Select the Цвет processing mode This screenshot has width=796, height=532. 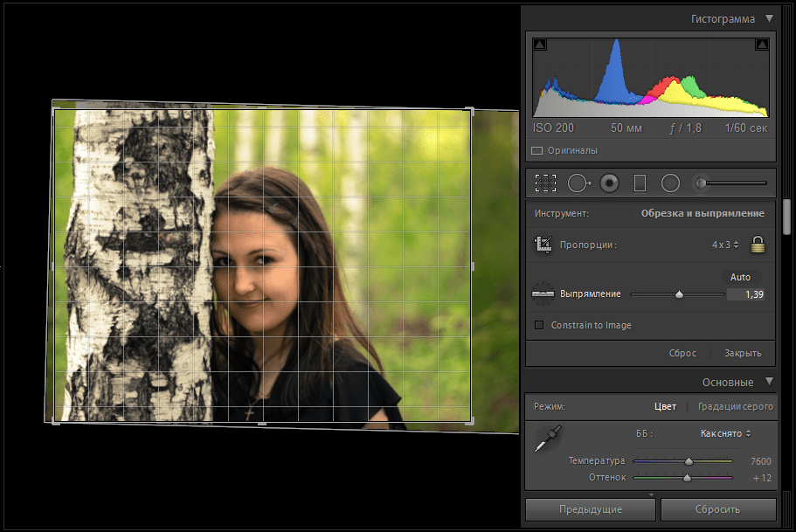tap(665, 406)
